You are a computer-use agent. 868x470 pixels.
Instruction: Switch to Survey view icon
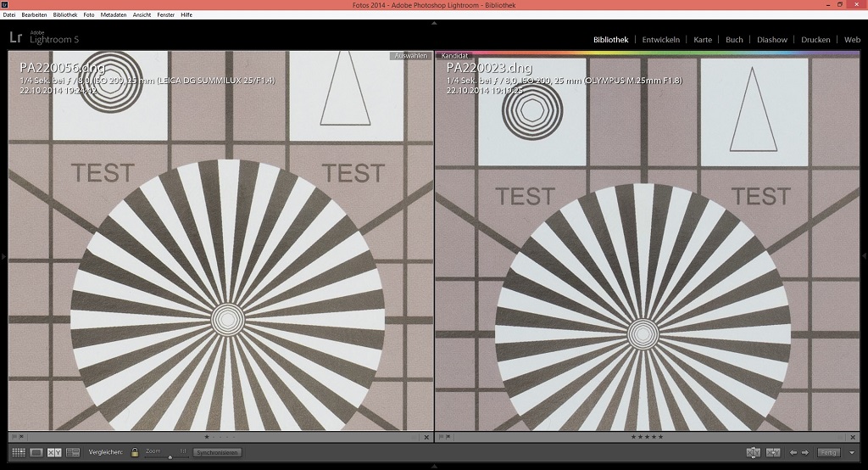click(73, 453)
